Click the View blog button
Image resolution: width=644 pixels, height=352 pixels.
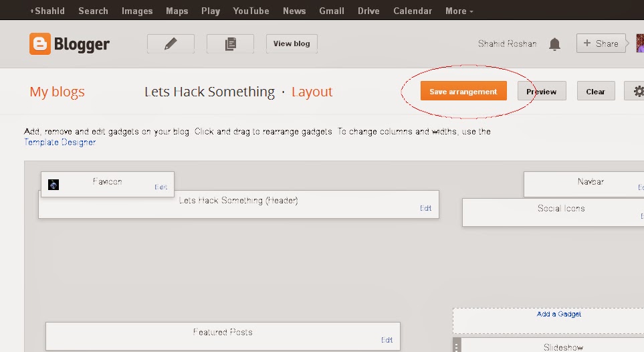tap(292, 43)
